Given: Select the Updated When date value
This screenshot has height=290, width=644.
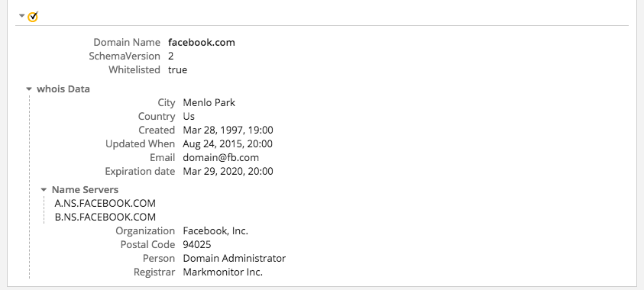Looking at the screenshot, I should click(228, 144).
